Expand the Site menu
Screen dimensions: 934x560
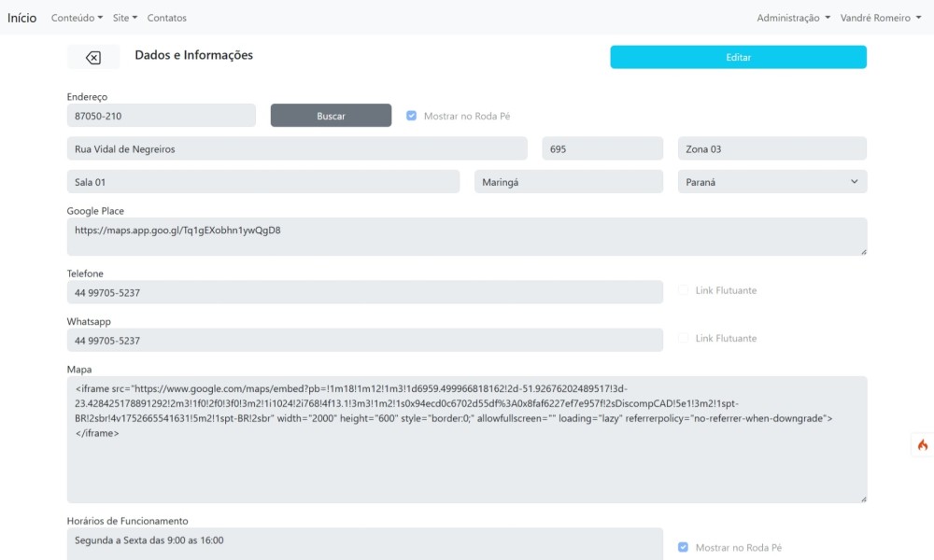point(124,18)
